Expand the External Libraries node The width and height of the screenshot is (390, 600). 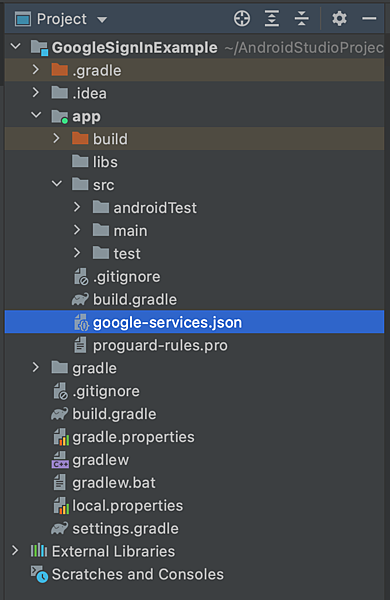pos(15,551)
